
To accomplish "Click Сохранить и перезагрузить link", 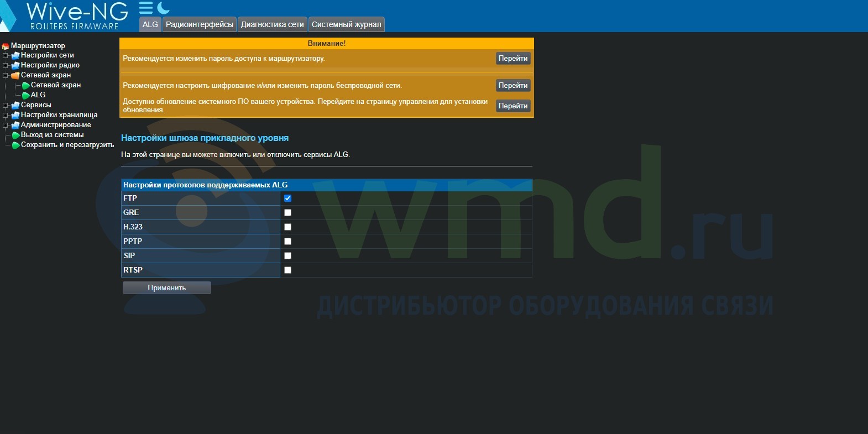I will [67, 145].
